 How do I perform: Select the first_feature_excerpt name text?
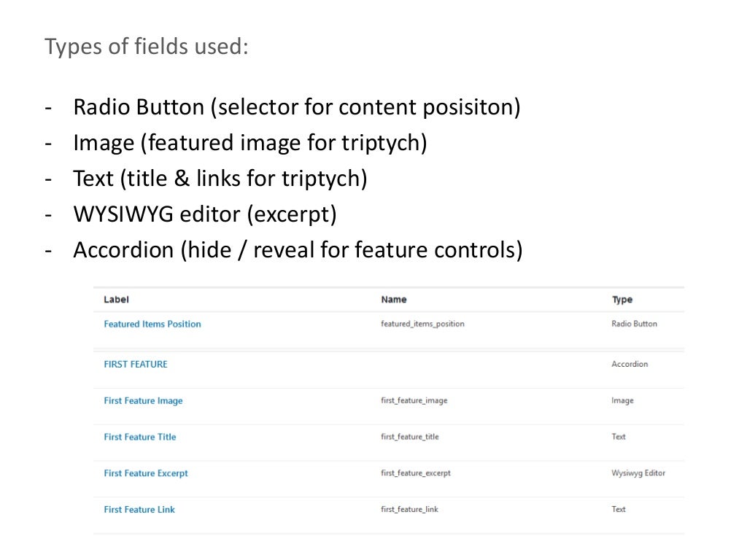point(416,473)
